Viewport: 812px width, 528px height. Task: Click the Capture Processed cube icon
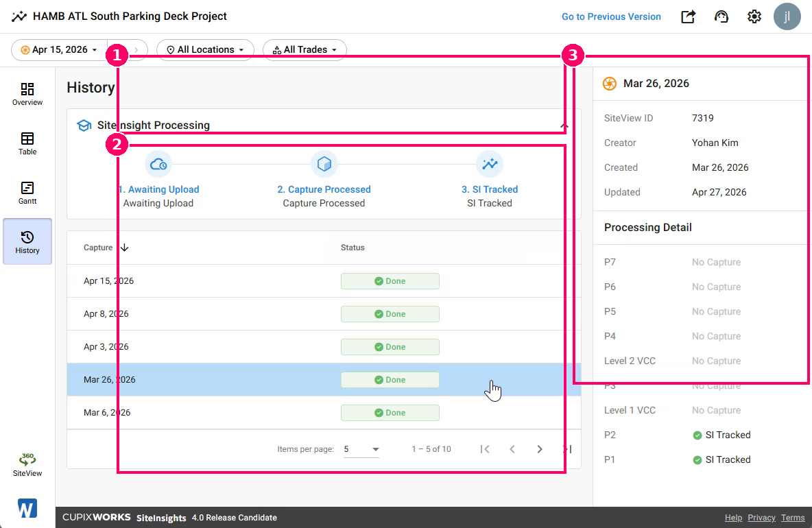[324, 164]
